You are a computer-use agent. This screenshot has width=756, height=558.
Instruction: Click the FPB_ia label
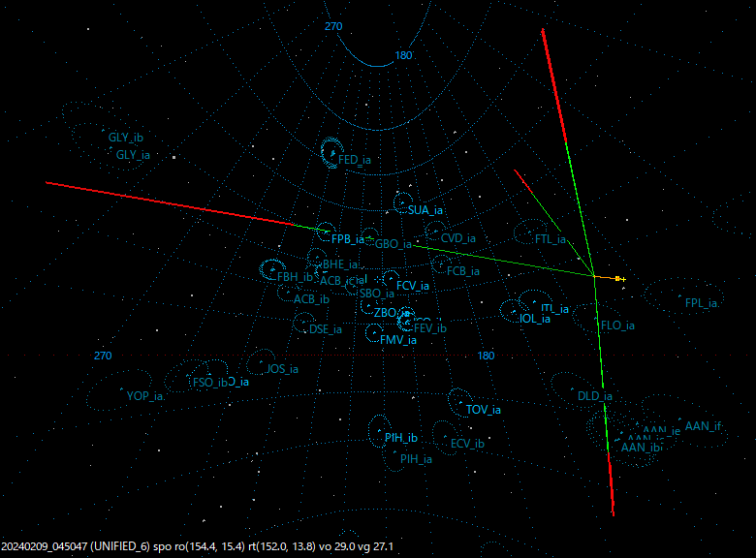click(348, 239)
